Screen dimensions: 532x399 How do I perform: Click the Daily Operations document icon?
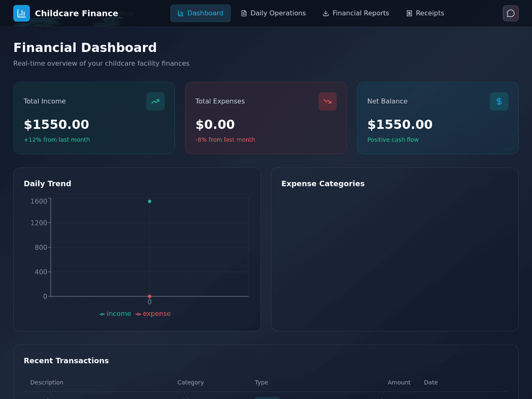[x=244, y=13]
